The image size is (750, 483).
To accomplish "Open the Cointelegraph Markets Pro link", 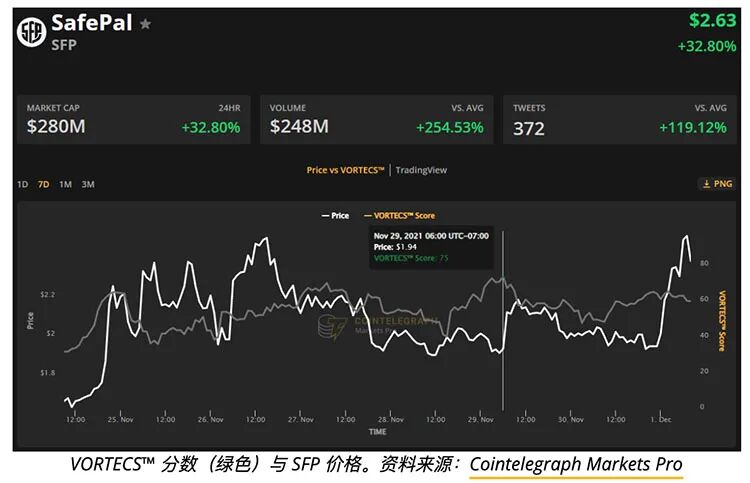I will pyautogui.click(x=576, y=464).
